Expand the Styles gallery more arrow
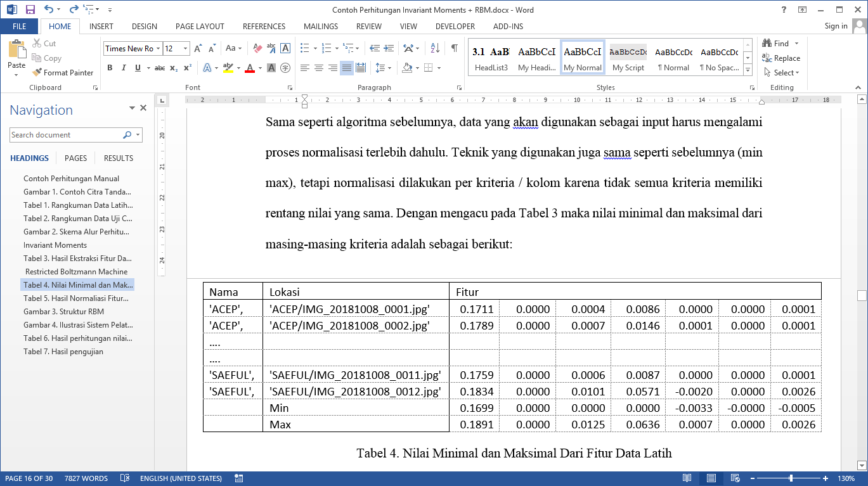Viewport: 868px width, 486px height. point(748,69)
